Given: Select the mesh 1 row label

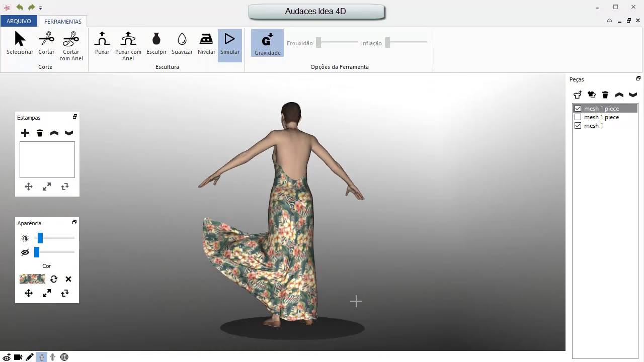Looking at the screenshot, I should point(593,126).
